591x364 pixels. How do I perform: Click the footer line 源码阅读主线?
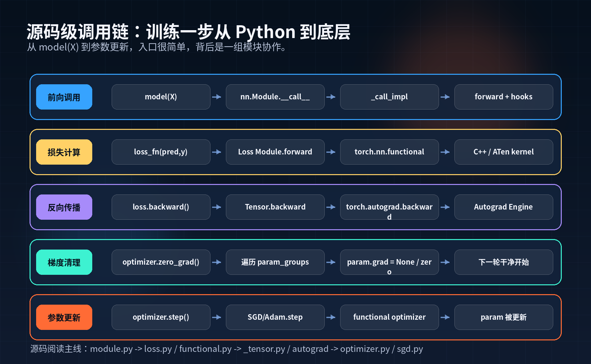(227, 349)
